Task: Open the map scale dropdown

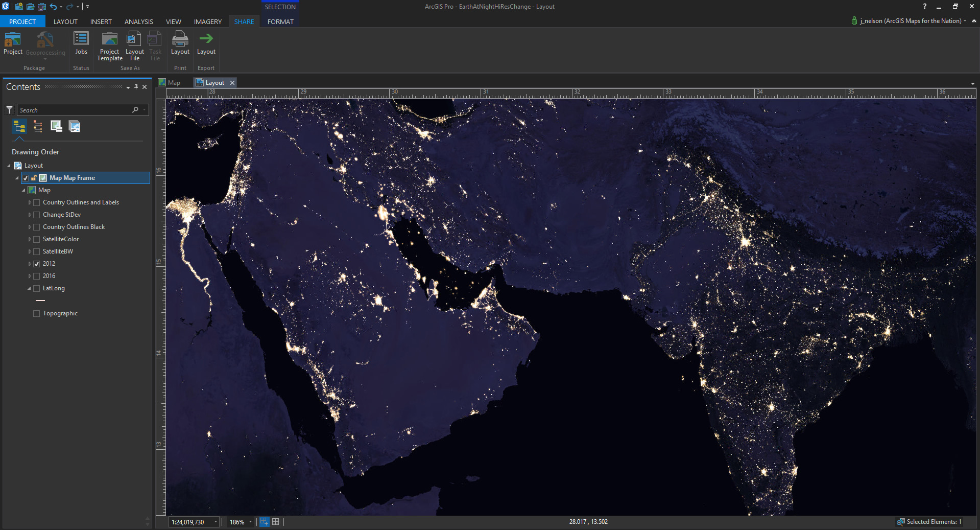Action: (x=216, y=522)
